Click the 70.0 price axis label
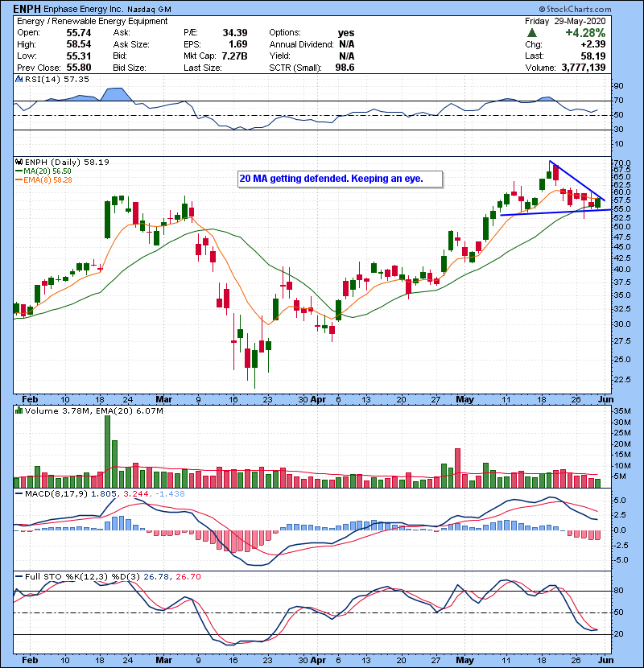Viewport: 644px width, 668px height. [621, 163]
